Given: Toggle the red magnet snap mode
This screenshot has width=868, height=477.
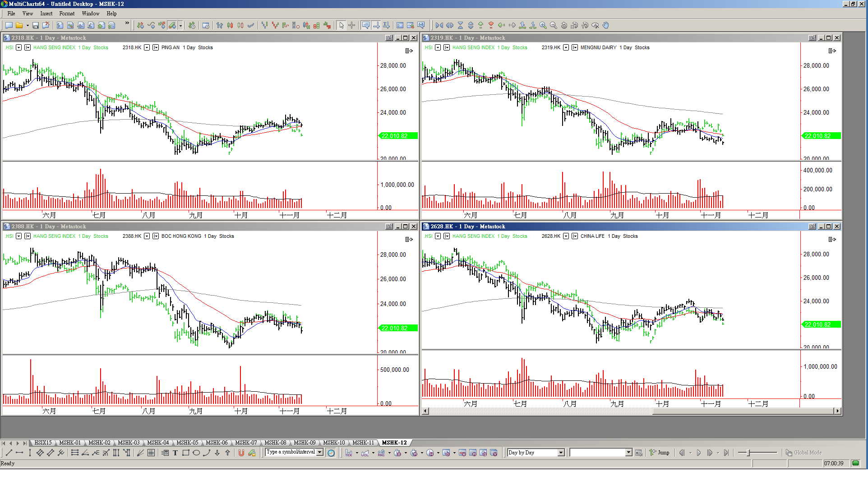Looking at the screenshot, I should [241, 453].
